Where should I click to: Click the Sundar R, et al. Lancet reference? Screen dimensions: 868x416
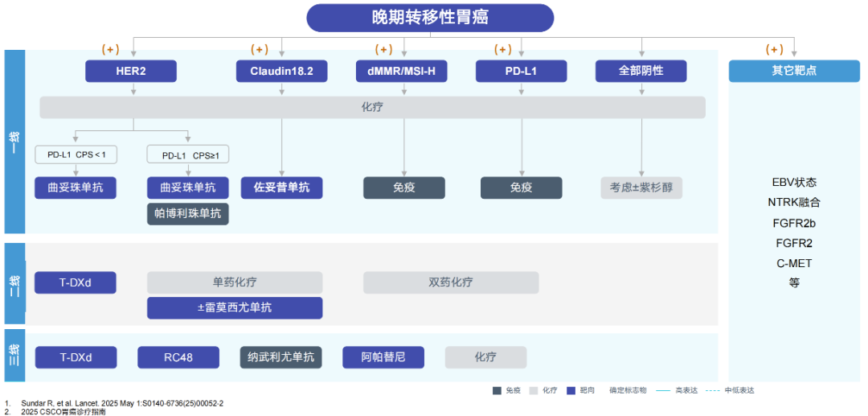point(122,404)
